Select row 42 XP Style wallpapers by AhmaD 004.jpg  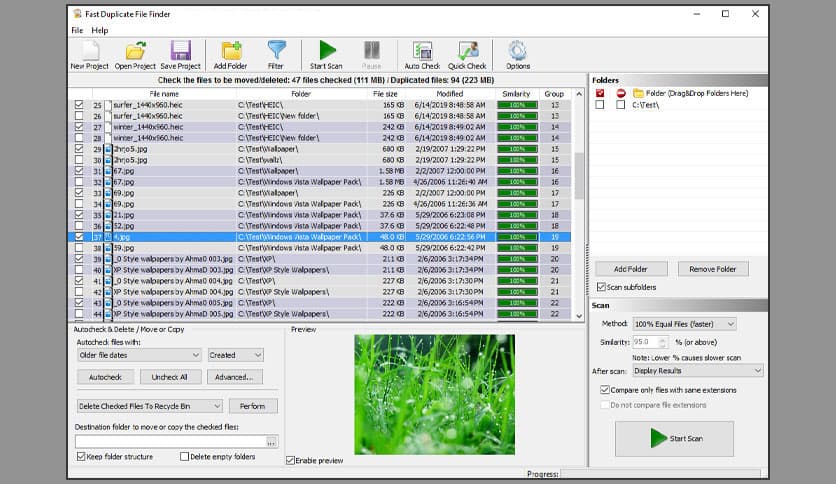(x=320, y=292)
